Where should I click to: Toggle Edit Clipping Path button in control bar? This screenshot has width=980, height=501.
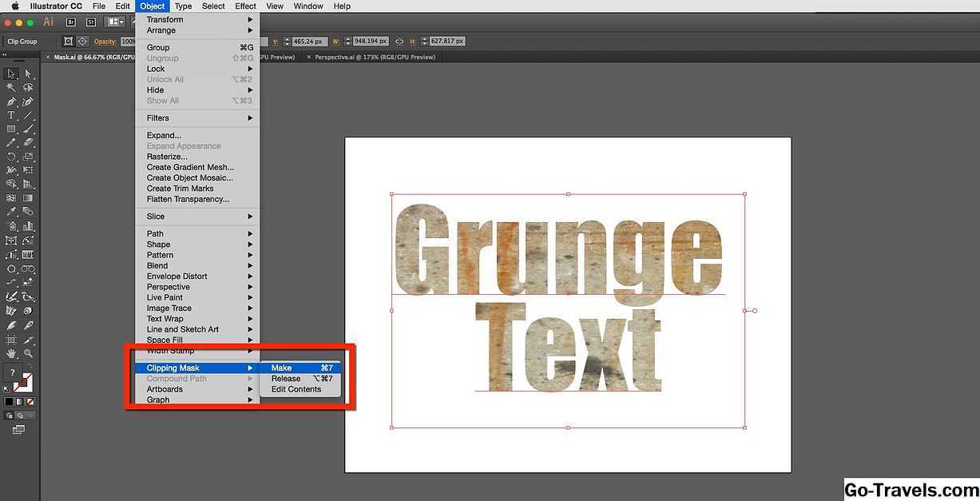pos(68,41)
